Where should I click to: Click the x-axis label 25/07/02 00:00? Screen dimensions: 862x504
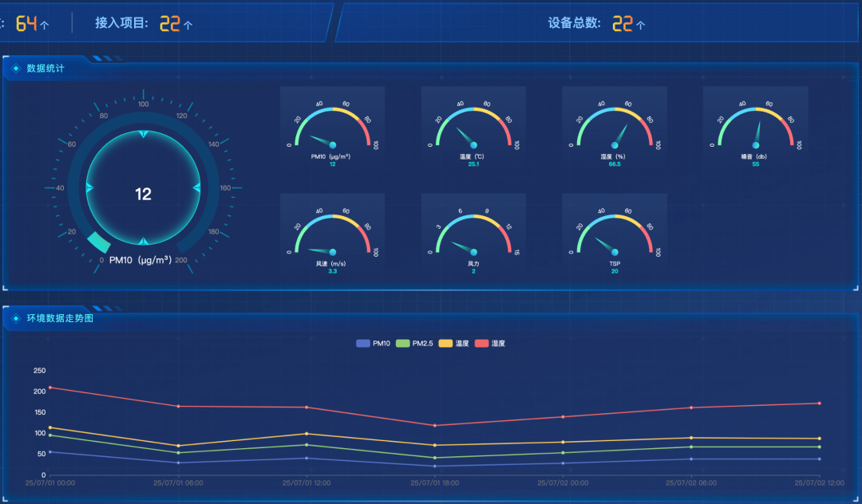coord(563,483)
